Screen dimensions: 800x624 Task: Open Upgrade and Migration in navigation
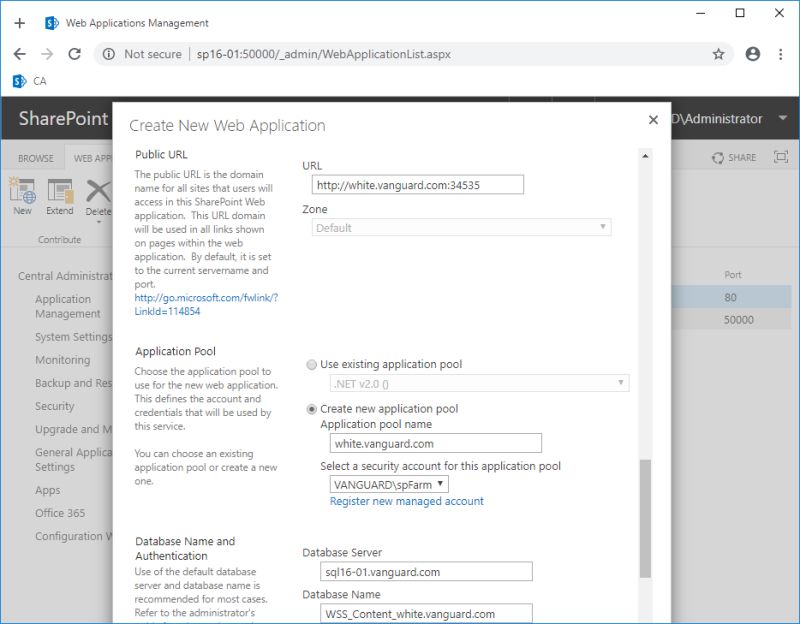pyautogui.click(x=73, y=429)
